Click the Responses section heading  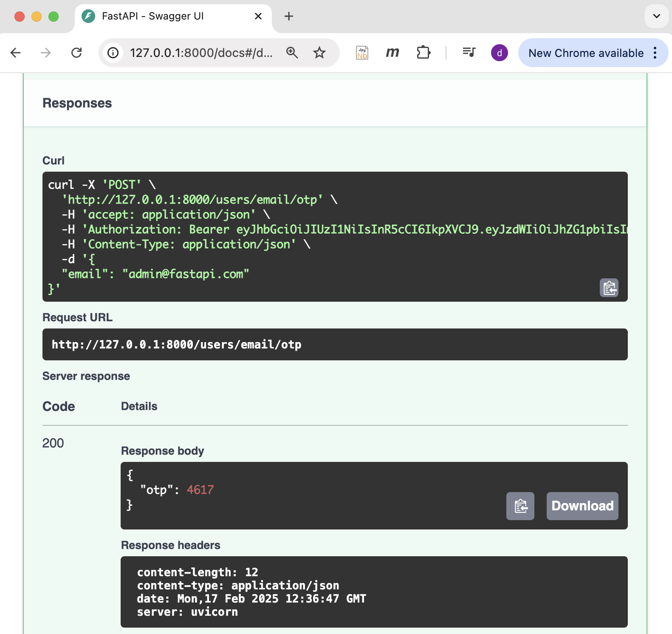click(77, 103)
